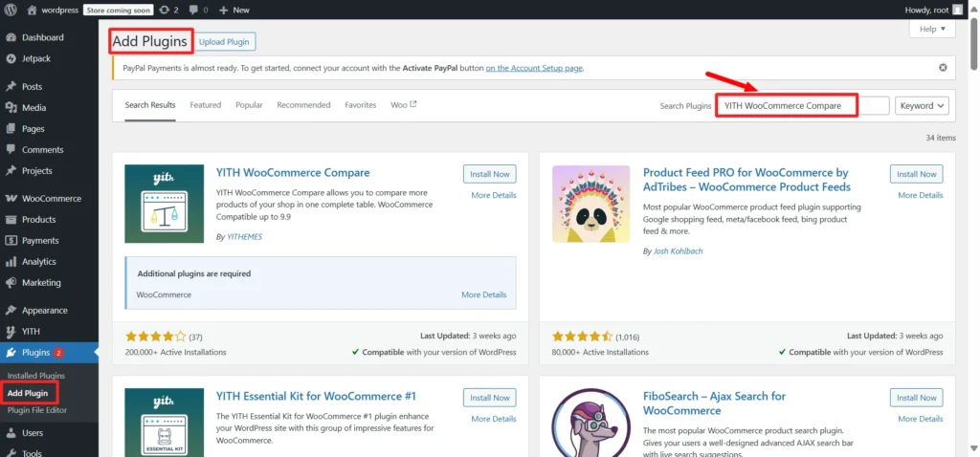Click the YITH Essential Kit thumbnail

[x=165, y=423]
